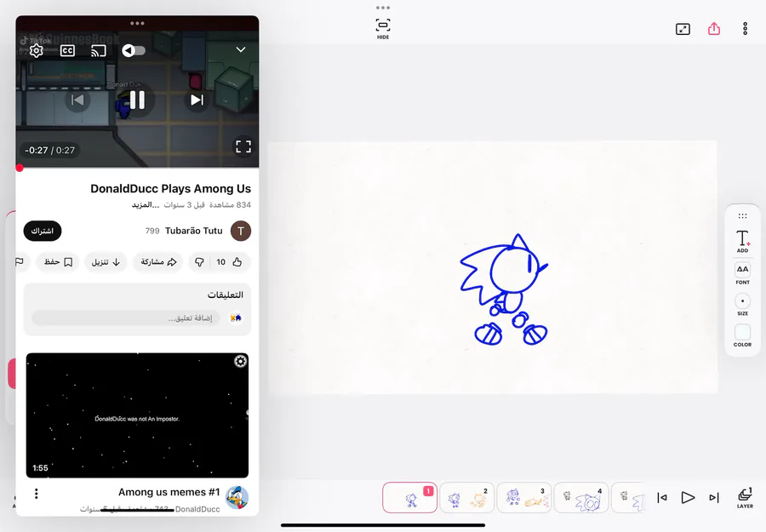The width and height of the screenshot is (766, 532).
Task: Open settings gear on suggested video thumbnail
Action: pyautogui.click(x=240, y=361)
